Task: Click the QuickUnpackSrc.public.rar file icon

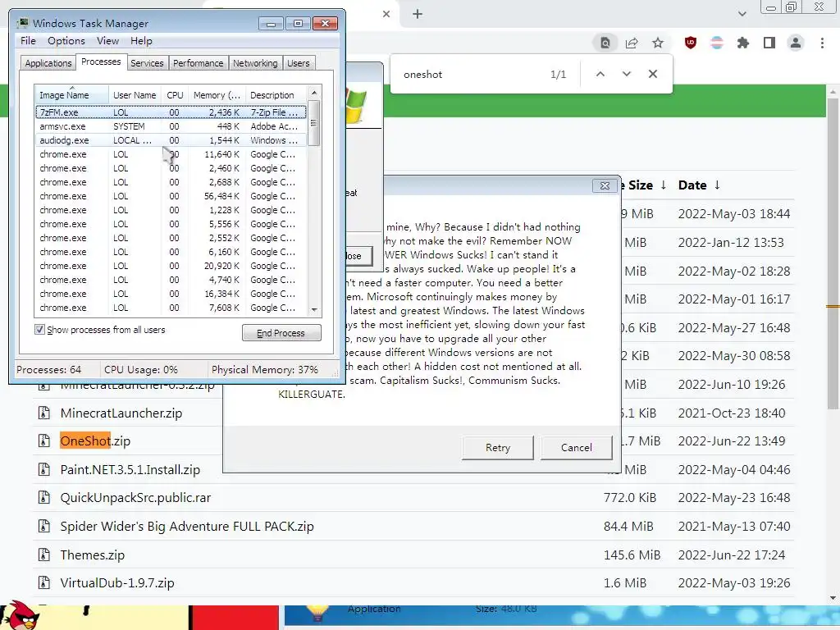Action: click(x=44, y=498)
